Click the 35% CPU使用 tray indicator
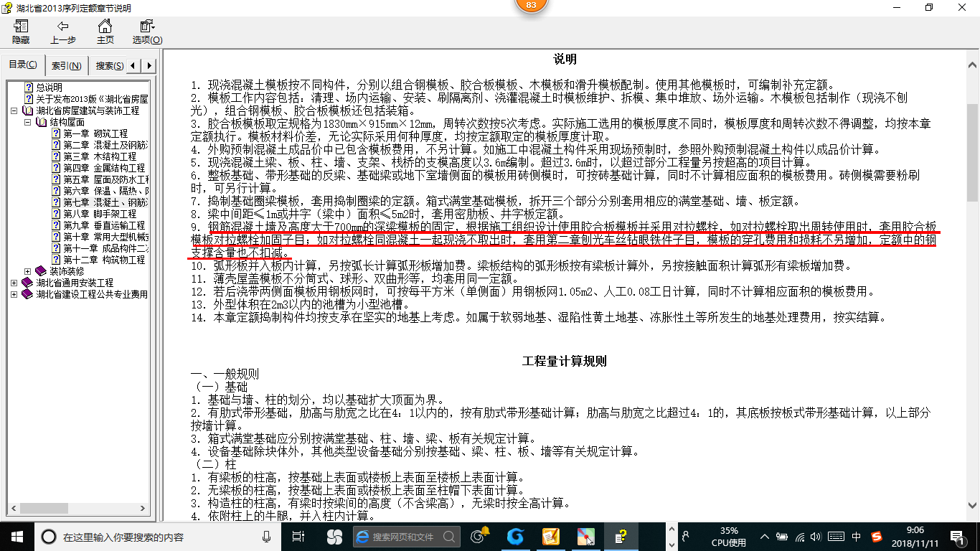 pos(729,537)
